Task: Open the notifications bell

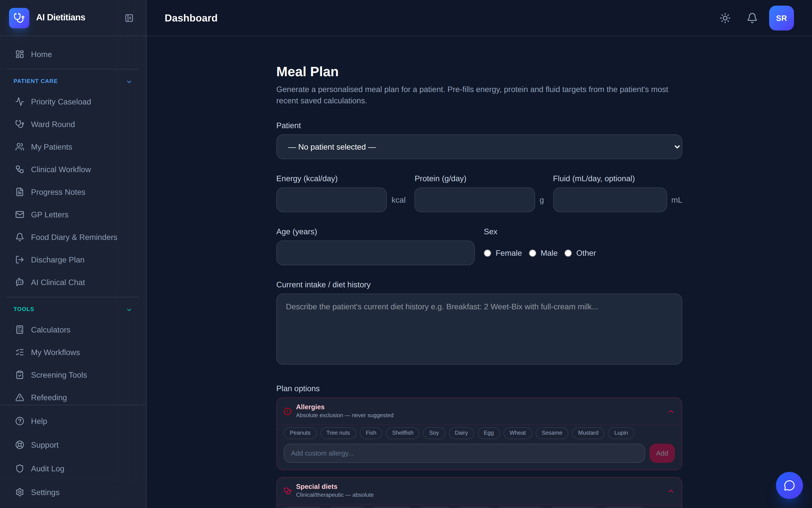Action: [x=752, y=18]
